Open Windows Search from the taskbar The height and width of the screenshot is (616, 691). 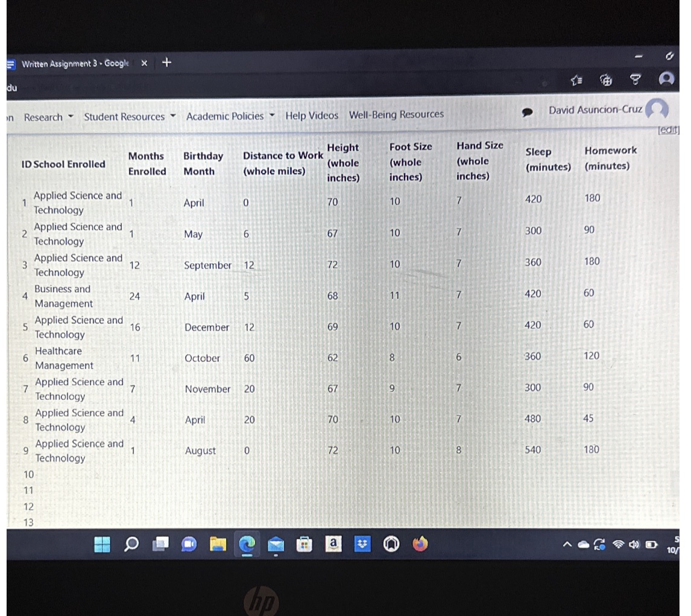[x=130, y=544]
